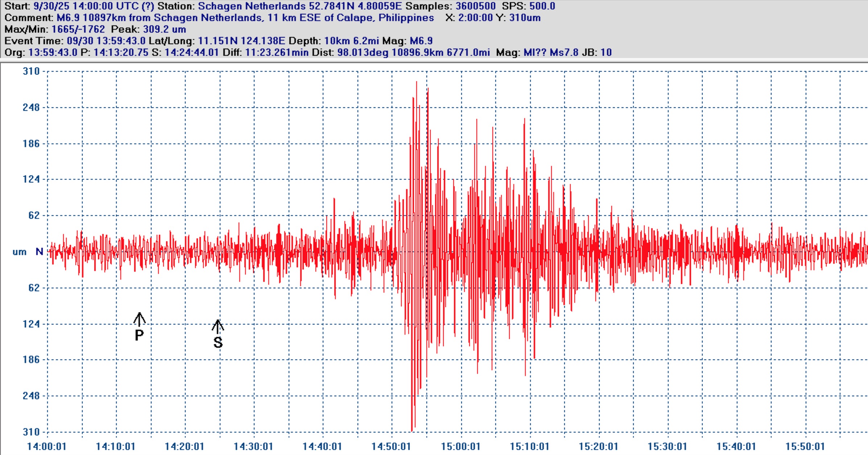
Task: Click the Ms7.8 magnitude text
Action: 564,53
